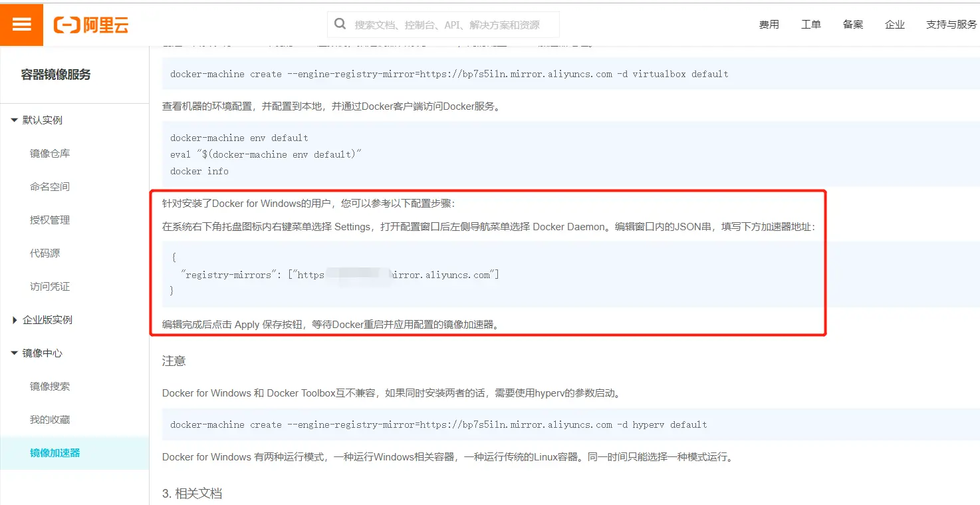
Task: Open 命名空间 in the sidebar
Action: (50, 187)
